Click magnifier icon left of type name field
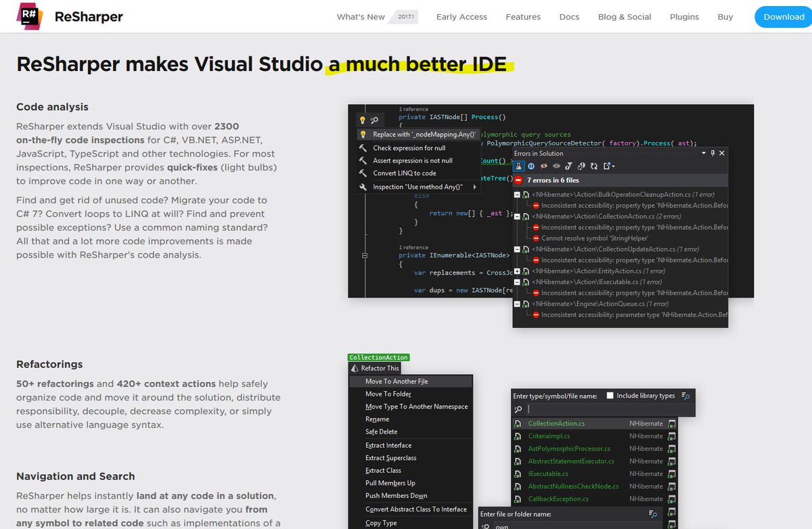 [518, 409]
